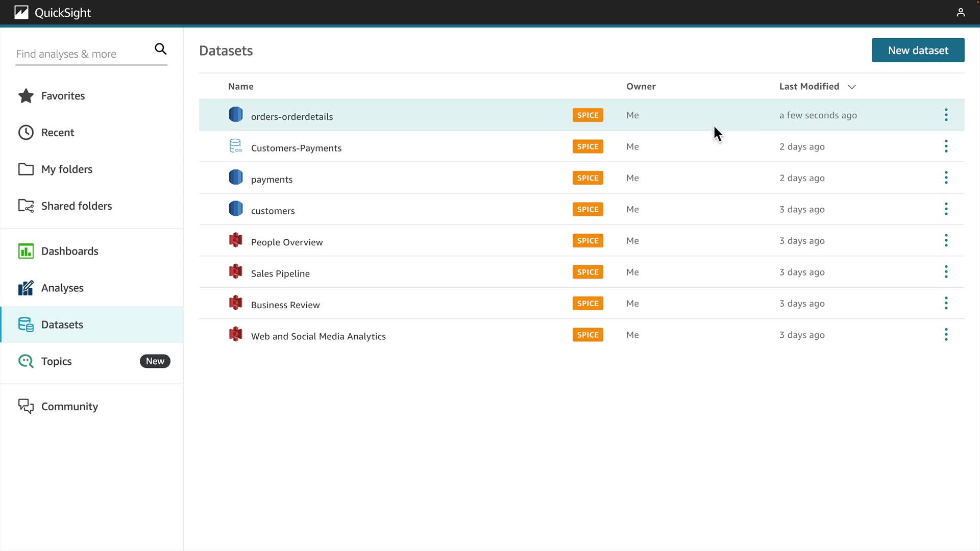
Task: Click the Shared folders icon
Action: point(26,206)
